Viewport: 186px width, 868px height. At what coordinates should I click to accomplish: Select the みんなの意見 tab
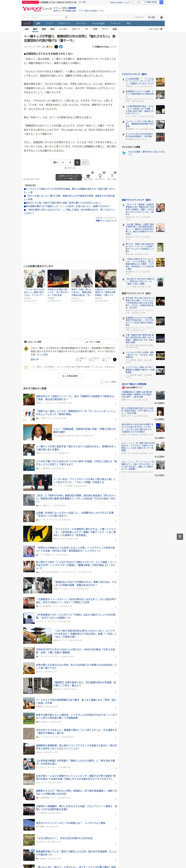pyautogui.click(x=98, y=24)
